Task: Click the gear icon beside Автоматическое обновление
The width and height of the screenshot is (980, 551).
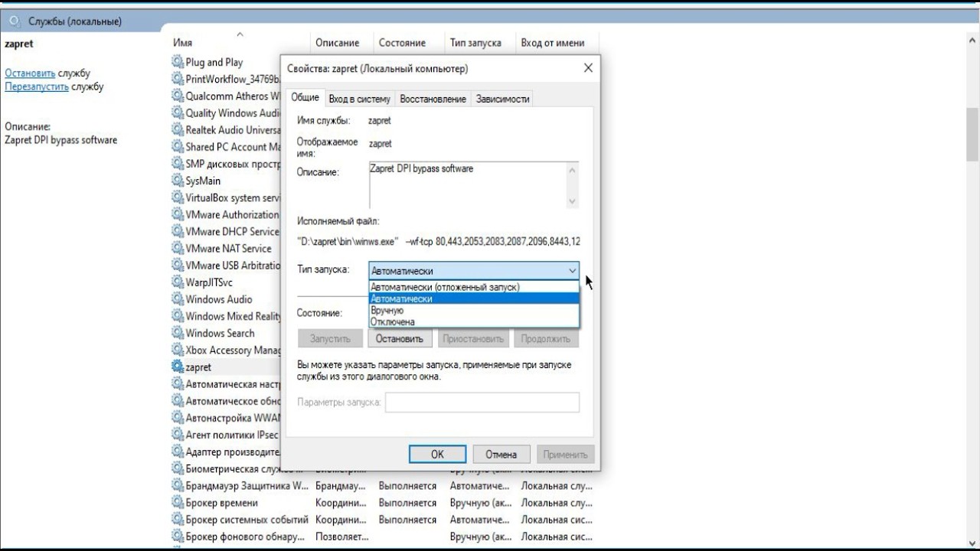Action: point(178,401)
